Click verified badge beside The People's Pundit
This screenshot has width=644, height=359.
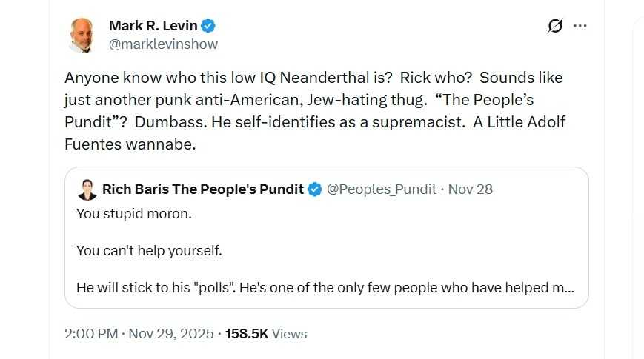pyautogui.click(x=314, y=189)
